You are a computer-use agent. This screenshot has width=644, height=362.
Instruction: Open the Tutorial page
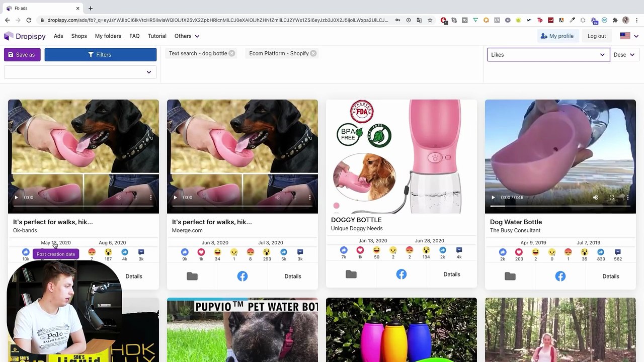pyautogui.click(x=157, y=36)
